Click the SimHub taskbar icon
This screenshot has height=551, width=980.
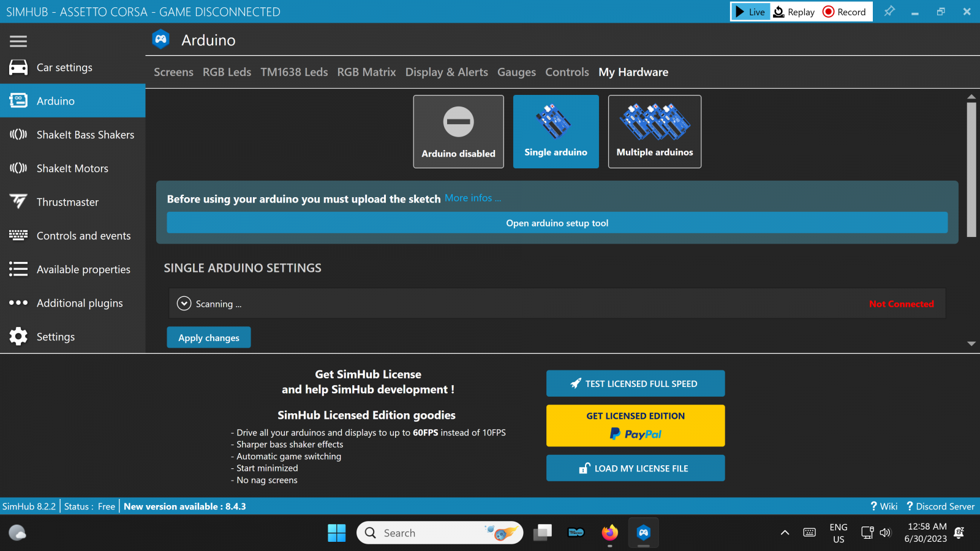click(x=643, y=533)
